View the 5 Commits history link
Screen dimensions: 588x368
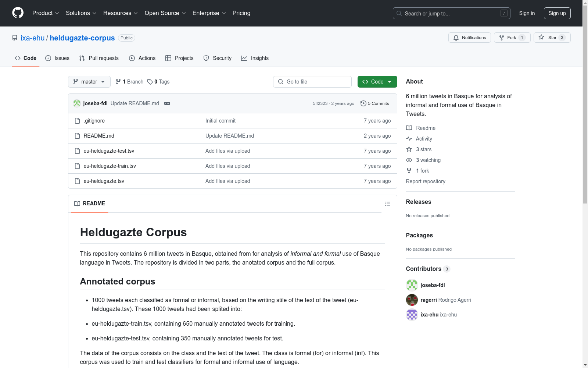(x=375, y=103)
